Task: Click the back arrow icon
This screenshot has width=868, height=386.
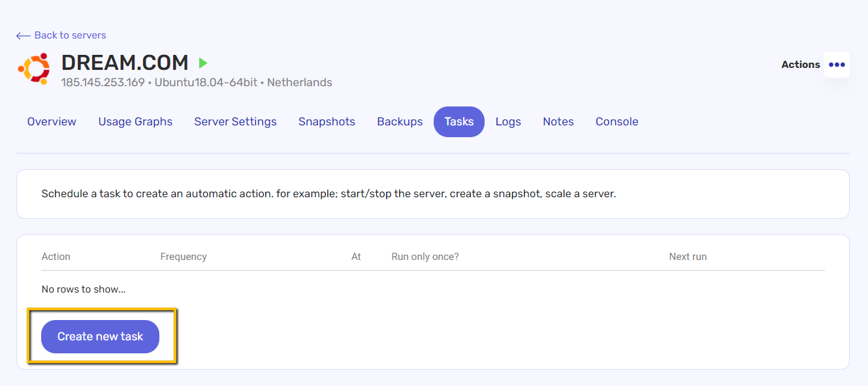Action: 24,35
